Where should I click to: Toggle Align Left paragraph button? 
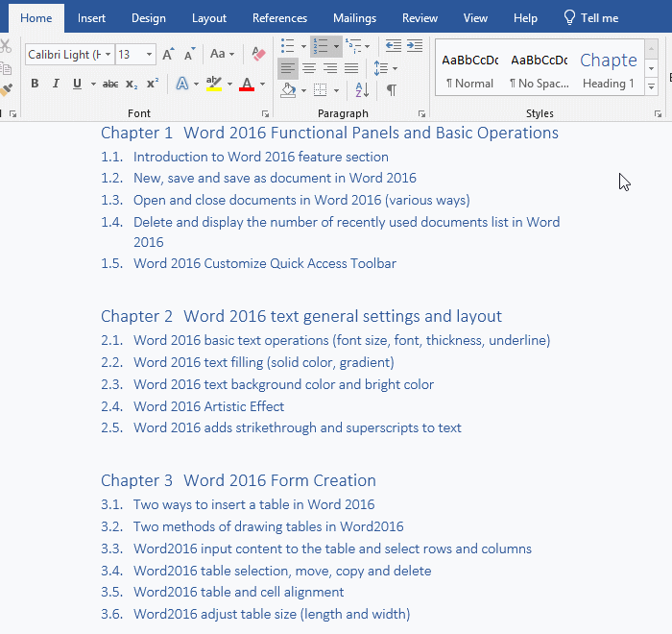coord(288,68)
